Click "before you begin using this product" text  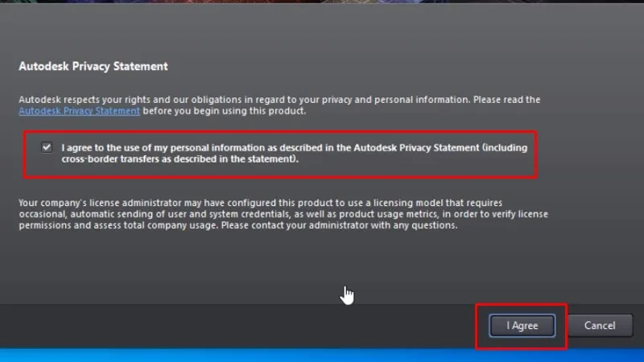coord(225,111)
